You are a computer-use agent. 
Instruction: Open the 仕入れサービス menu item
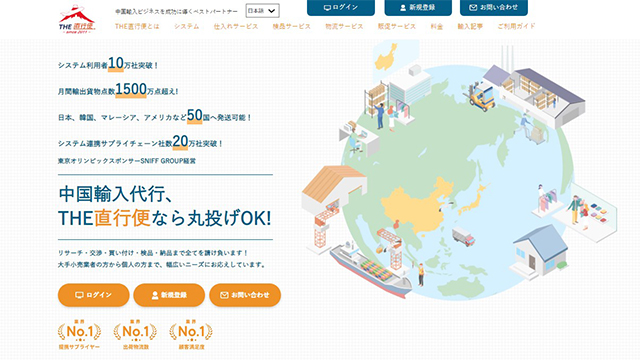[x=236, y=26]
